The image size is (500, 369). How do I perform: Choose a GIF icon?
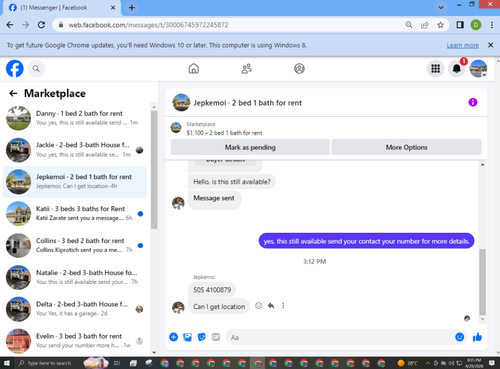click(x=216, y=337)
